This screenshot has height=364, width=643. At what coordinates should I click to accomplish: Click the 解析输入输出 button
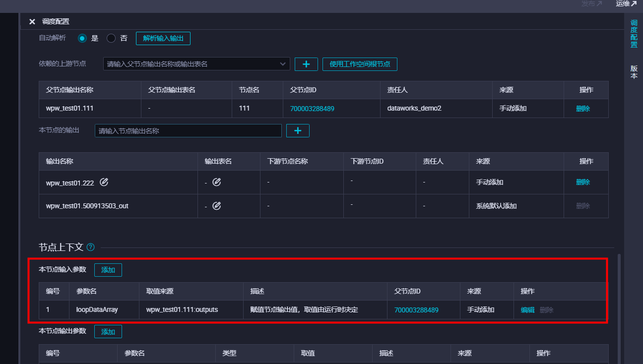pyautogui.click(x=163, y=38)
